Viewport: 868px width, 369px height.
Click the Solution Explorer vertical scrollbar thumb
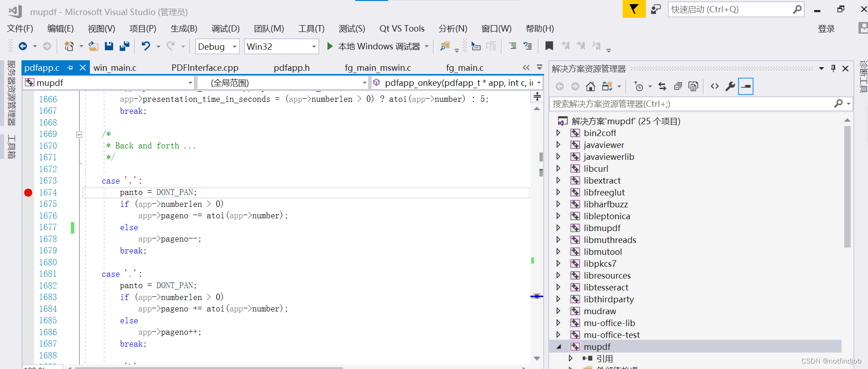click(847, 186)
